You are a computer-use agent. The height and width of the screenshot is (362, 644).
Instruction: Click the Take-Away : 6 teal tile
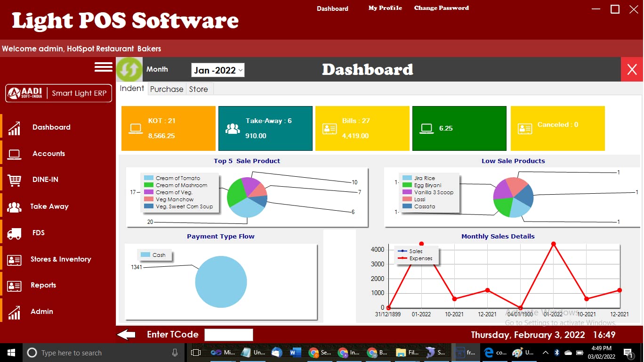coord(266,128)
